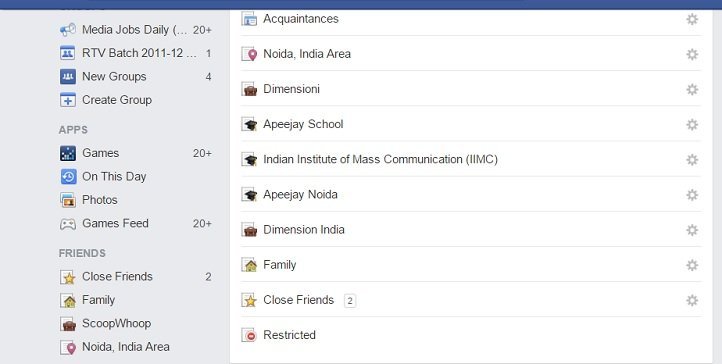
Task: Click the Noida, India Area location pin icon
Action: click(249, 54)
